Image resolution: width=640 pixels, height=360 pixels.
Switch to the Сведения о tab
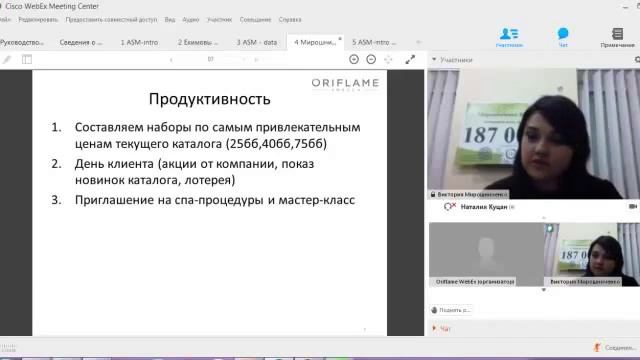click(x=81, y=42)
